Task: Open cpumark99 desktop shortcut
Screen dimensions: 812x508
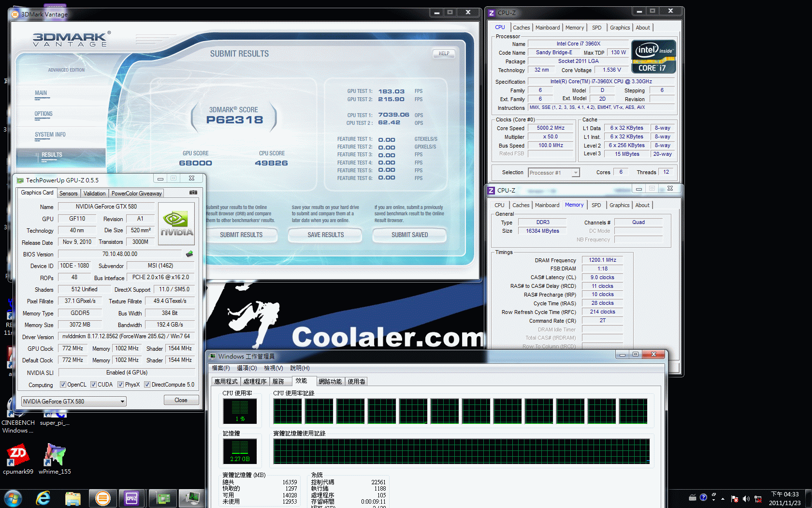Action: [18, 460]
